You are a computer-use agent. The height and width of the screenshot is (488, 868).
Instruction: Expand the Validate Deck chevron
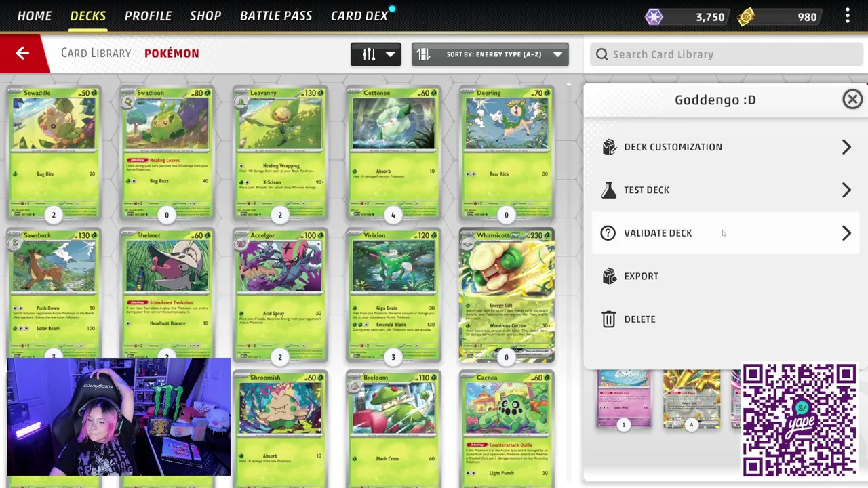click(x=846, y=233)
